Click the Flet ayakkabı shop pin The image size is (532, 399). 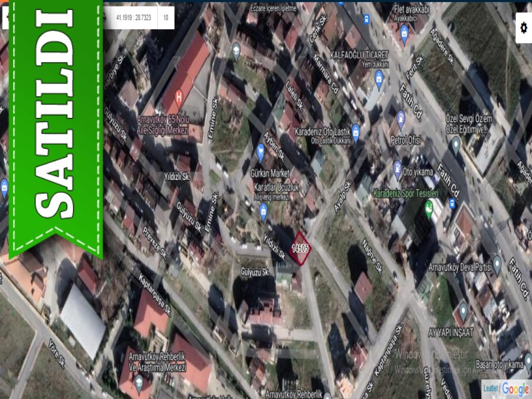[404, 33]
